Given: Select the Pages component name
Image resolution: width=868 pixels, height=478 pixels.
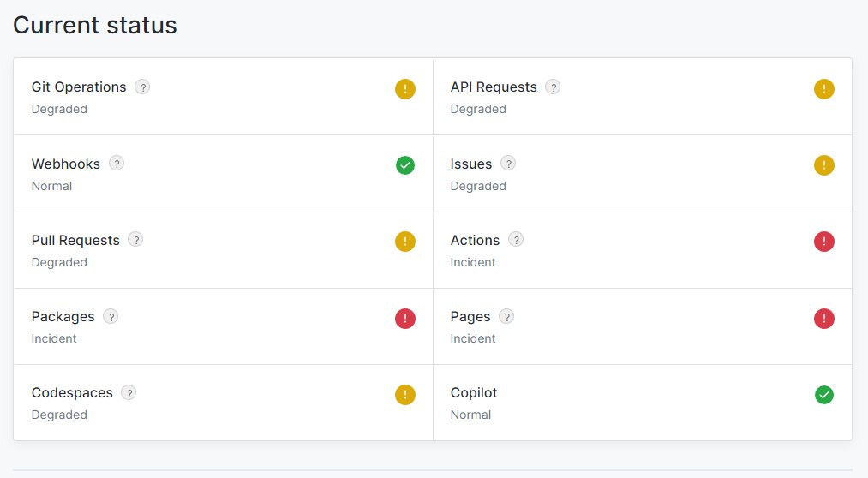Looking at the screenshot, I should tap(470, 317).
